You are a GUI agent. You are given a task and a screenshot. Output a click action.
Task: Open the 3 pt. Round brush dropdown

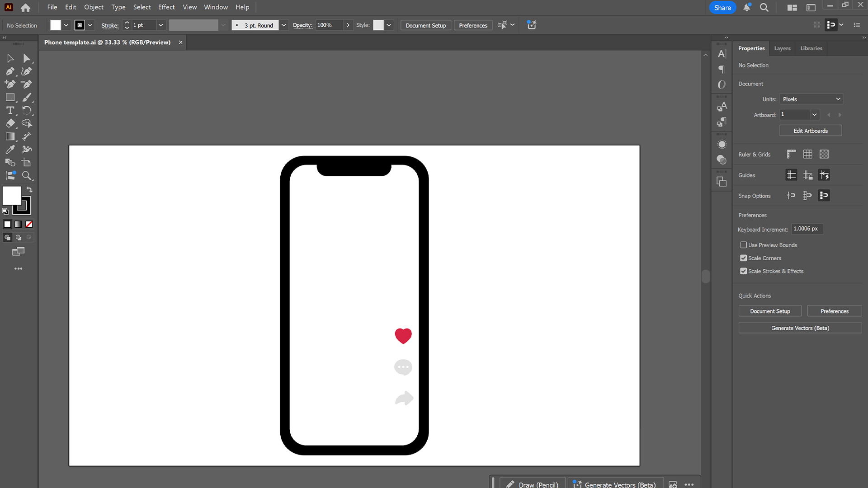pyautogui.click(x=283, y=25)
